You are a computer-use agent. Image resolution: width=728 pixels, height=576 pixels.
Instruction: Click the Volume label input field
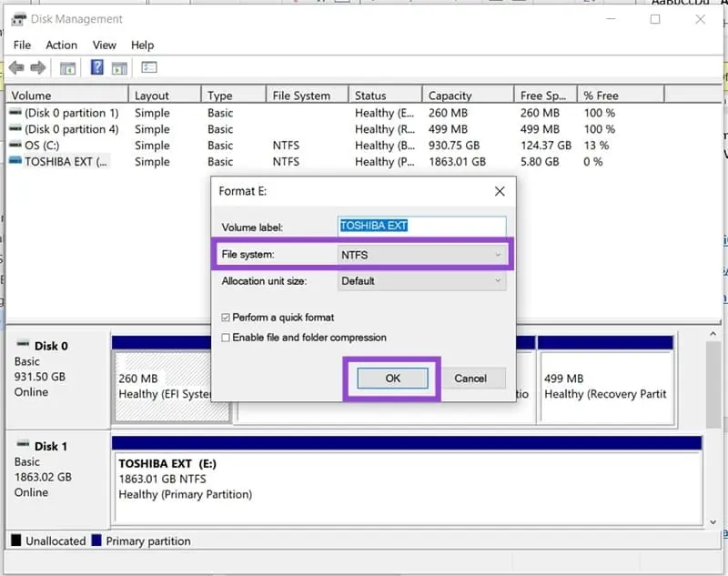click(x=421, y=226)
